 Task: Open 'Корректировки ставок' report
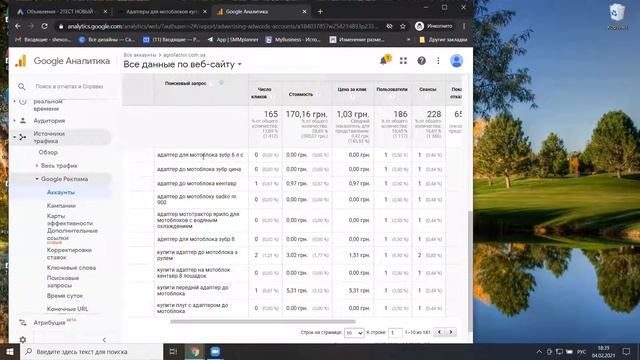(69, 253)
